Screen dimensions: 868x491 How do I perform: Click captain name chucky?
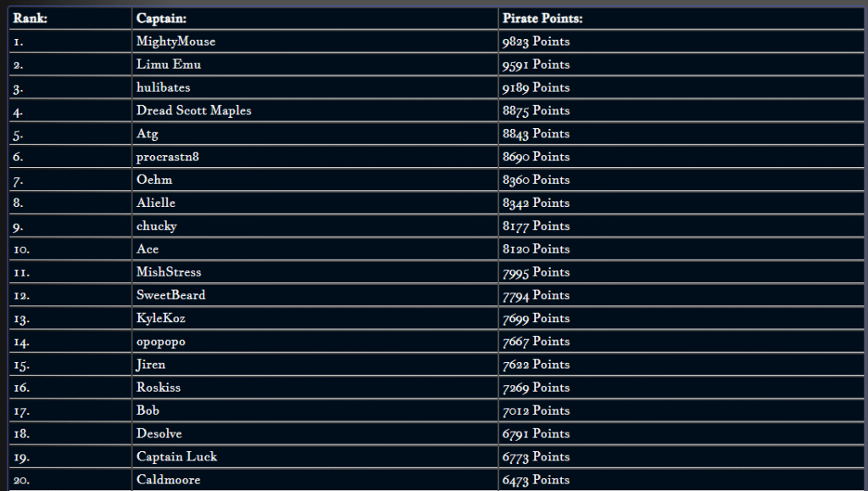tap(156, 226)
